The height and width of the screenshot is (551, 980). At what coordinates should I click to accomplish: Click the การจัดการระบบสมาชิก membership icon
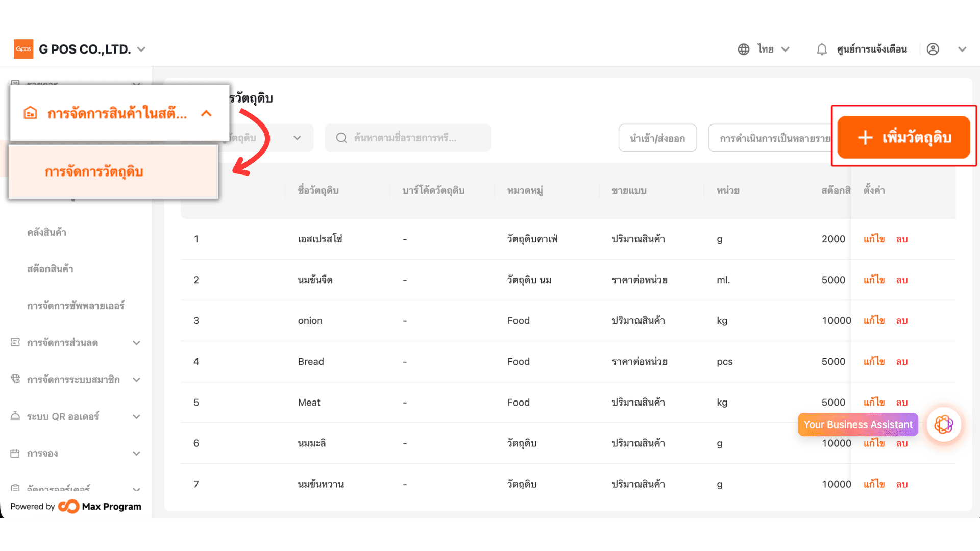point(15,379)
